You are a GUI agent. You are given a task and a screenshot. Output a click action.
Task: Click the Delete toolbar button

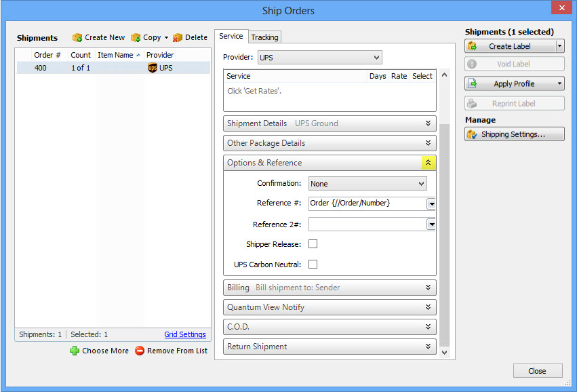(191, 37)
